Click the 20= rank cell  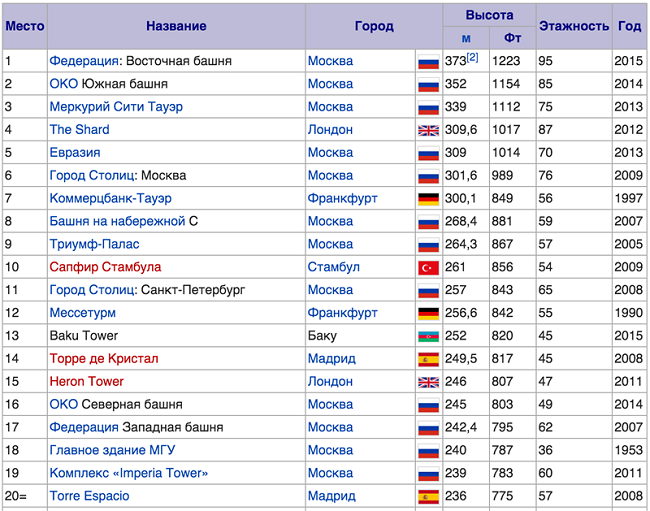click(x=25, y=496)
